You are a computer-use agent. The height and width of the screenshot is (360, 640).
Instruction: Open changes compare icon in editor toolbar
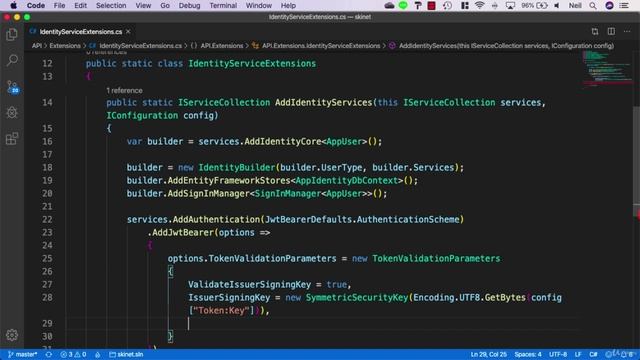pos(595,31)
